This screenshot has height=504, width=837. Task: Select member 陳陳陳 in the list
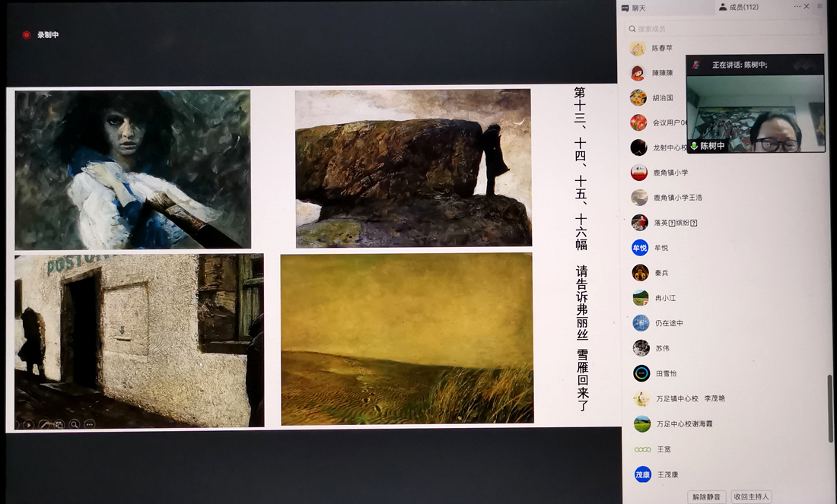[x=663, y=73]
